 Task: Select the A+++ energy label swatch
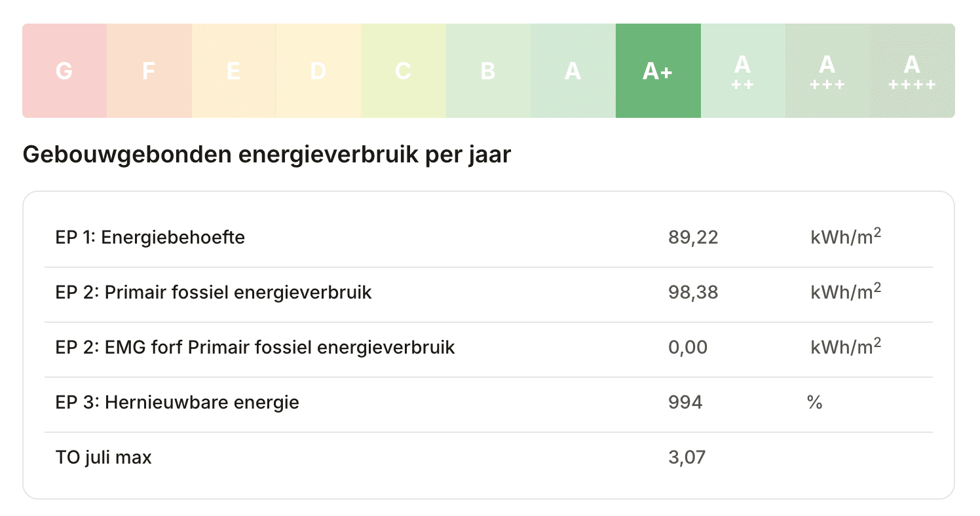828,71
